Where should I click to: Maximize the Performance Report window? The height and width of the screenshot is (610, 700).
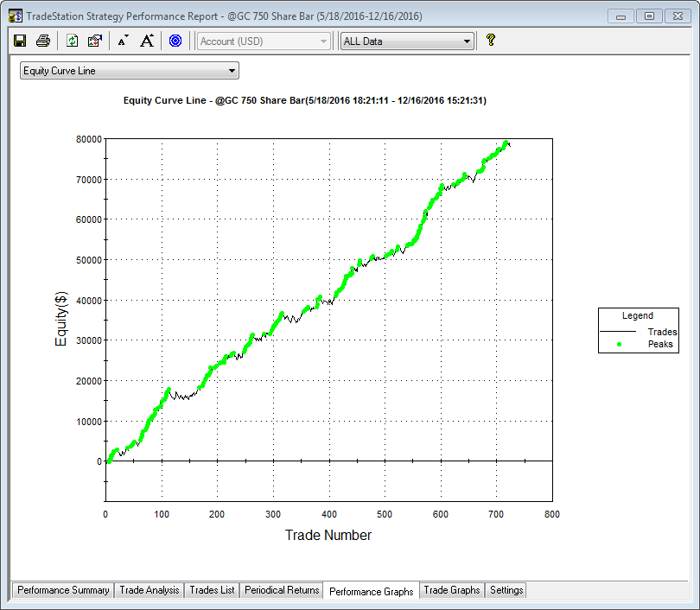tap(650, 16)
